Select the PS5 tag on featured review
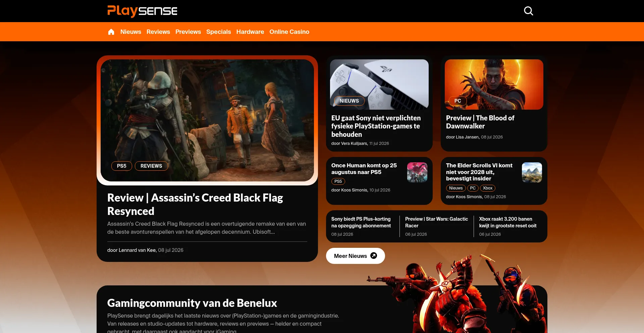The image size is (644, 333). pos(122,166)
